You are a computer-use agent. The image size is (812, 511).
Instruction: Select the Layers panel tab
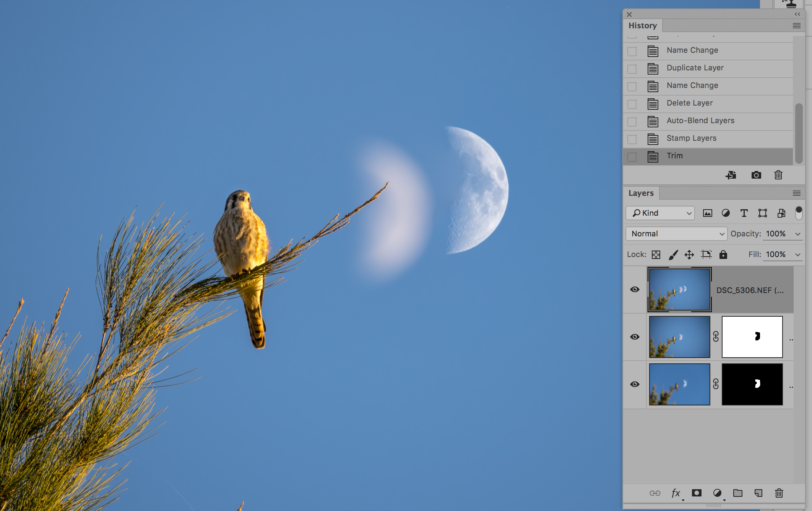point(641,193)
